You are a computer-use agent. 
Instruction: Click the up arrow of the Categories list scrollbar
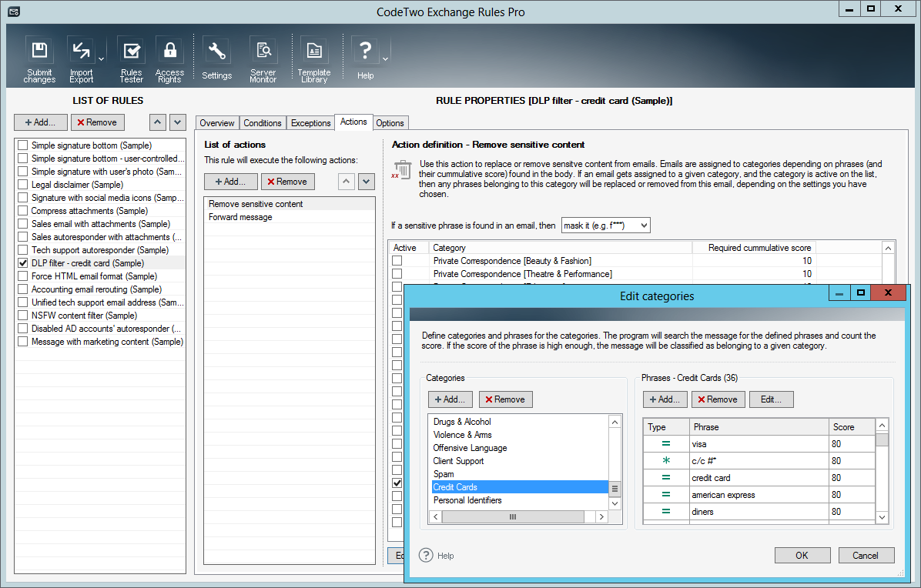coord(615,422)
